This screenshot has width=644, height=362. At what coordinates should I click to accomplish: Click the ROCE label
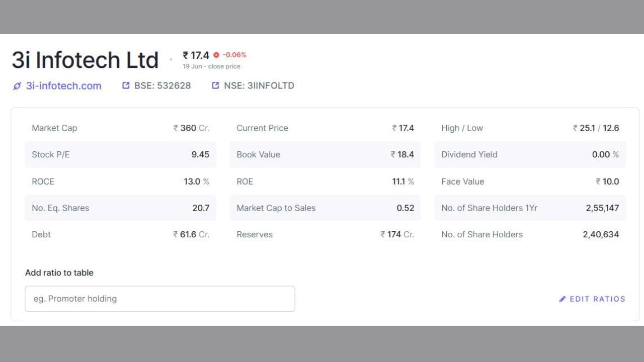coord(43,182)
